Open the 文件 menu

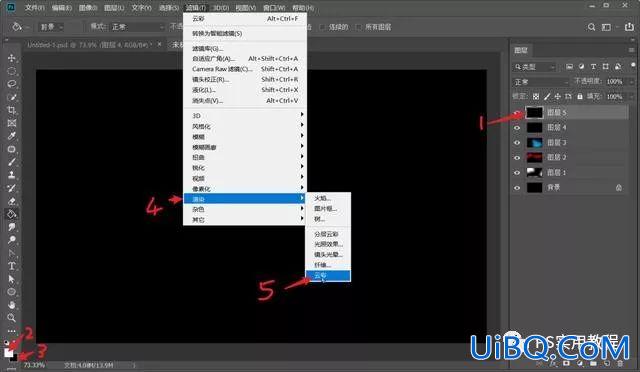[34, 8]
